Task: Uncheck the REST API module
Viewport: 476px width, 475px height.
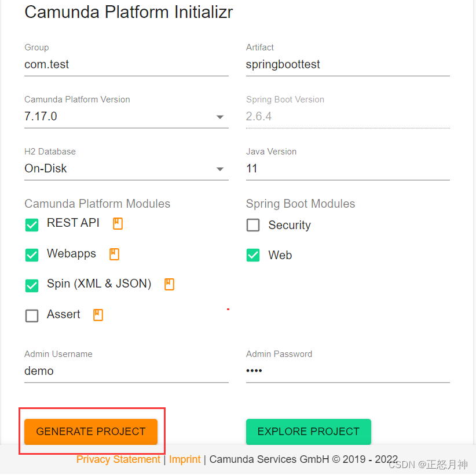Action: (x=32, y=224)
